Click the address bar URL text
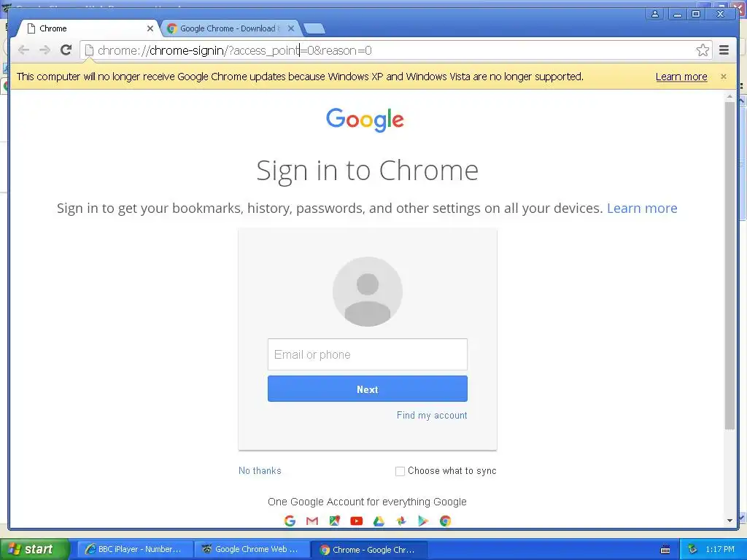This screenshot has width=747, height=560. coord(234,50)
